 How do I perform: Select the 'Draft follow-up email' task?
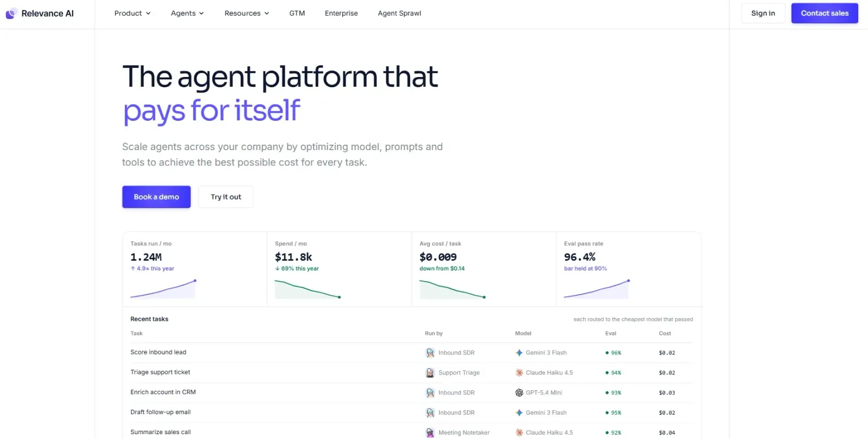click(161, 412)
